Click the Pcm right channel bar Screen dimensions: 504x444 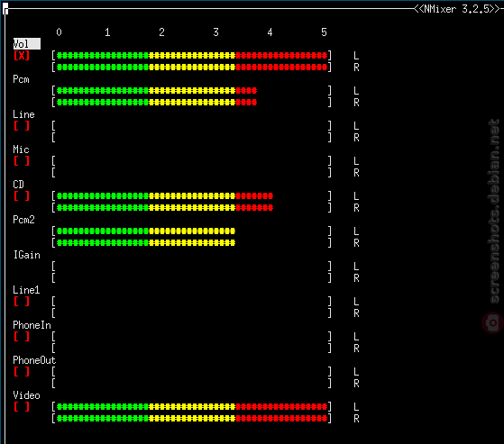point(191,103)
